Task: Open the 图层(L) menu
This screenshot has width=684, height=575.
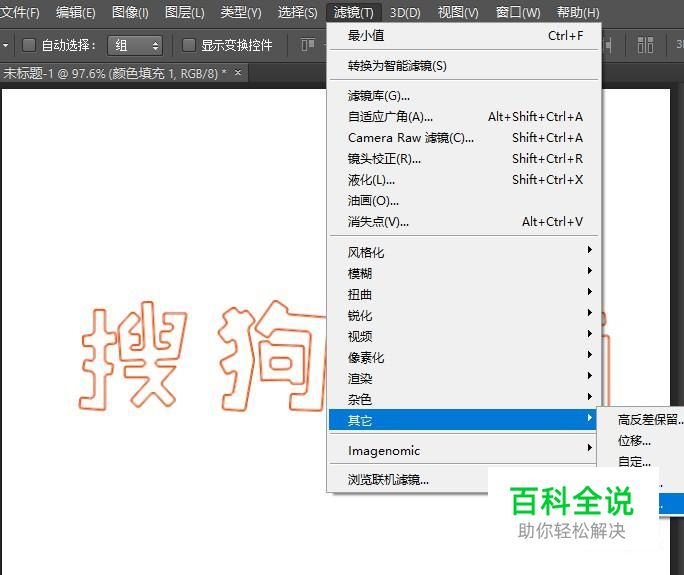Action: 185,12
